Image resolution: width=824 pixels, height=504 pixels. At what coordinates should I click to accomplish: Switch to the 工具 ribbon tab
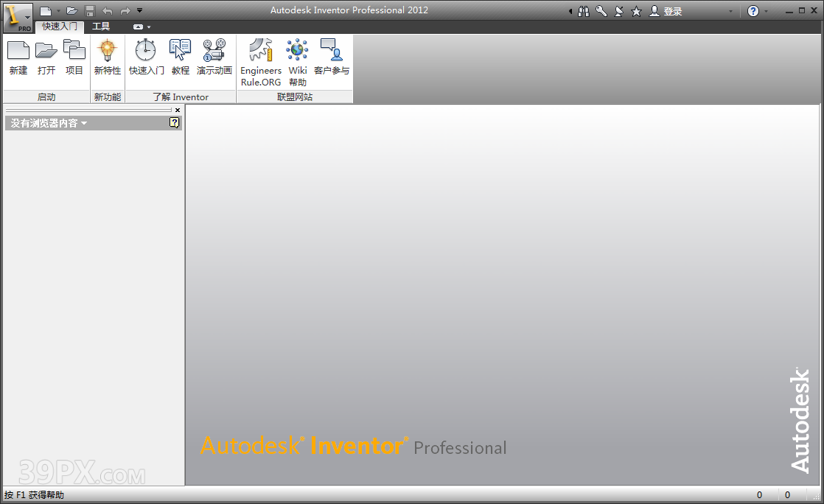103,27
